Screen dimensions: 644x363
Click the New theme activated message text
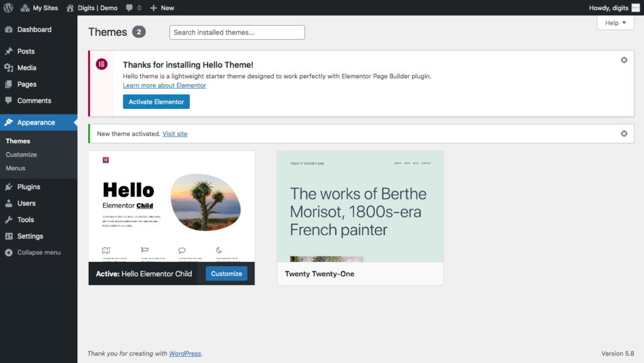pos(128,134)
